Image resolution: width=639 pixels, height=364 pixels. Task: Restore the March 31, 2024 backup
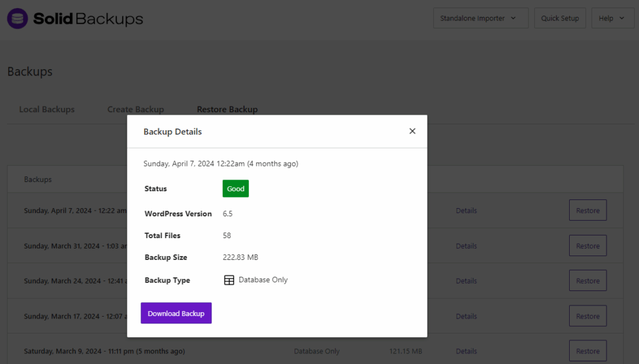587,246
